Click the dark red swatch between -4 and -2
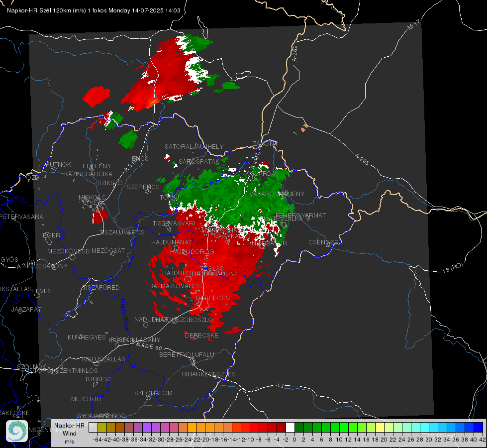Screen dimensions: 487x448 281,428
